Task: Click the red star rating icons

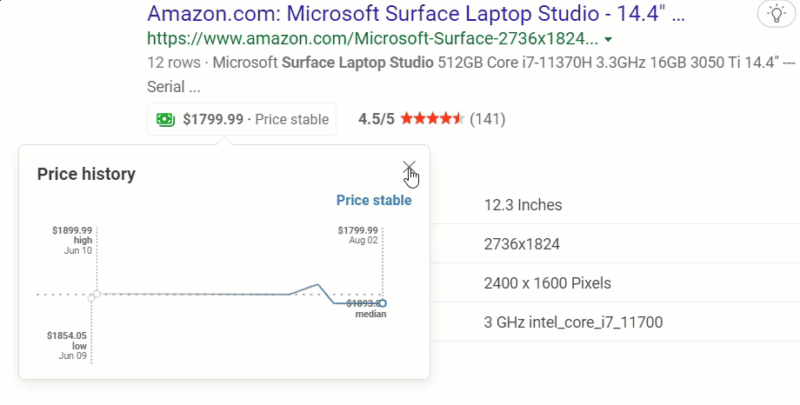Action: 432,120
